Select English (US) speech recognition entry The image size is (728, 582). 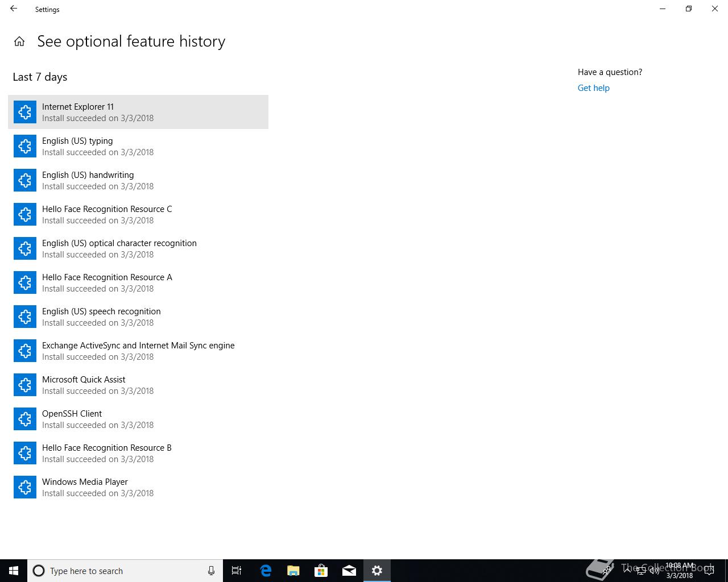pos(138,317)
